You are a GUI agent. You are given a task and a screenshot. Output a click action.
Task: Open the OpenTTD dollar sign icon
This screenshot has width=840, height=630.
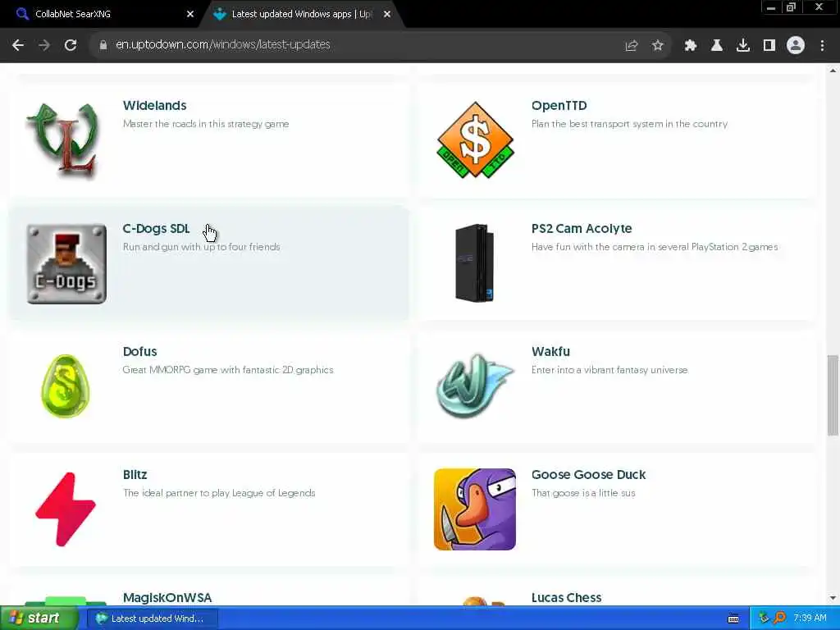(x=475, y=140)
